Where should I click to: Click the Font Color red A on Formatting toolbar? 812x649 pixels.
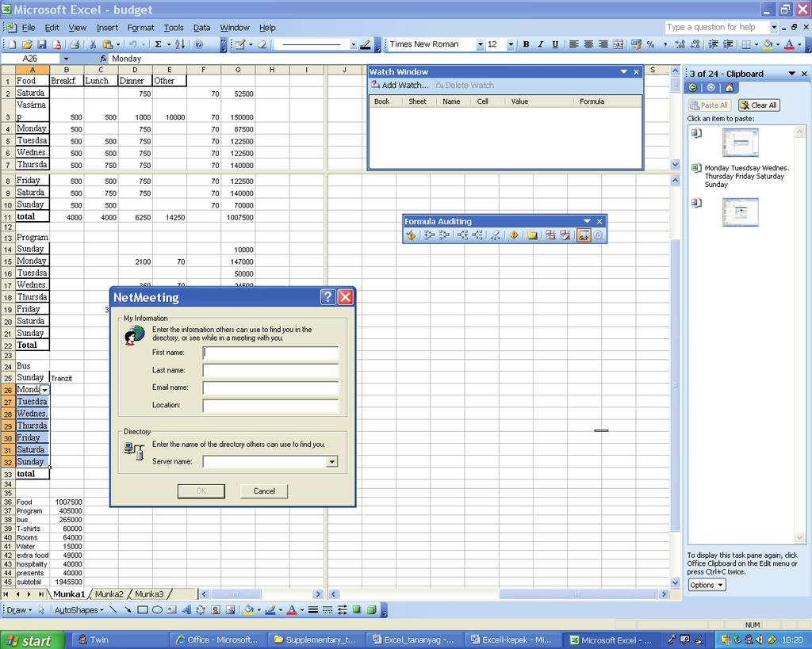pos(789,44)
